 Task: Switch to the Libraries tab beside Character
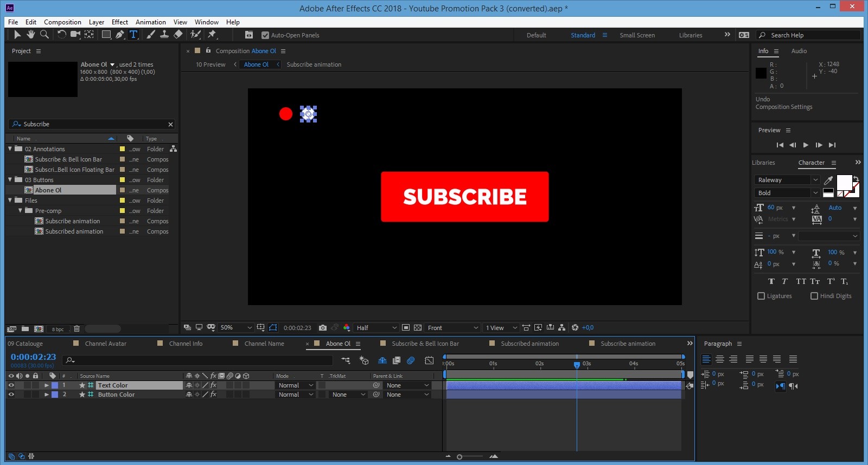pos(763,163)
